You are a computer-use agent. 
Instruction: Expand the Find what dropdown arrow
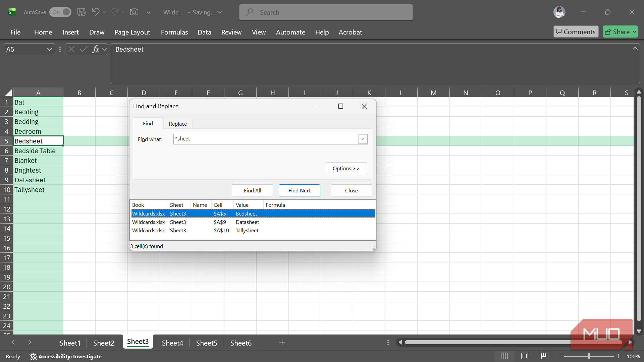(362, 139)
